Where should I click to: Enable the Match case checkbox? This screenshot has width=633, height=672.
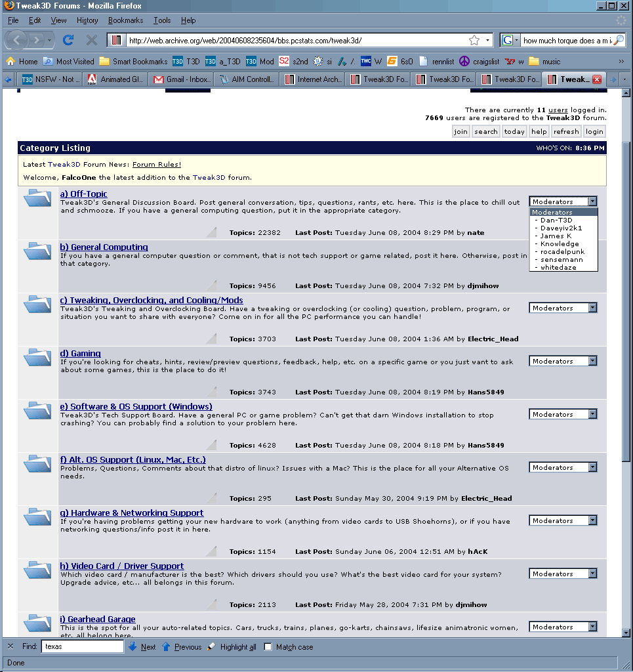tap(268, 646)
